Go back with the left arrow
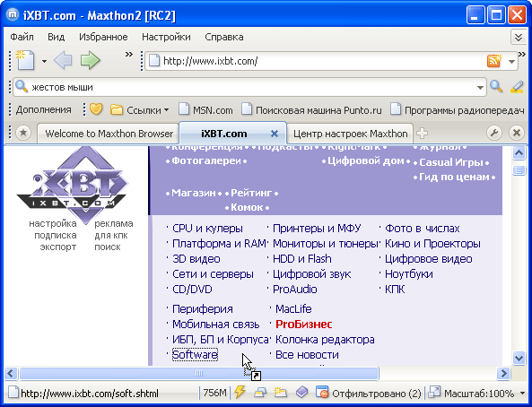Image resolution: width=532 pixels, height=407 pixels. tap(63, 61)
